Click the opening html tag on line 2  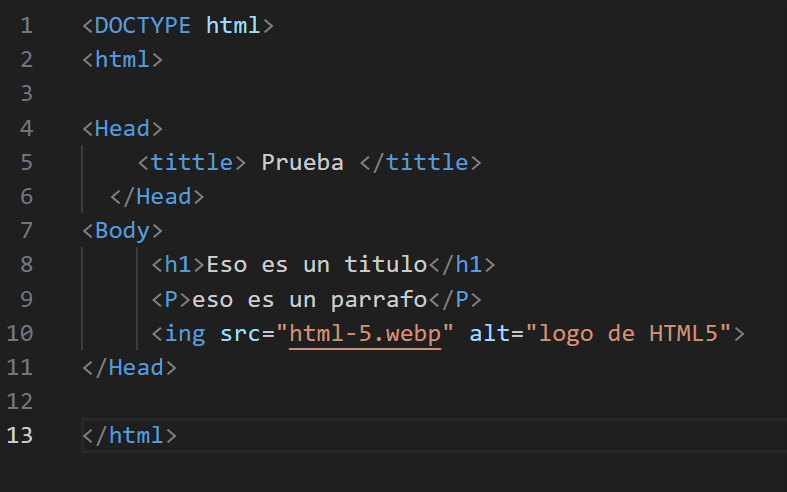coord(122,60)
